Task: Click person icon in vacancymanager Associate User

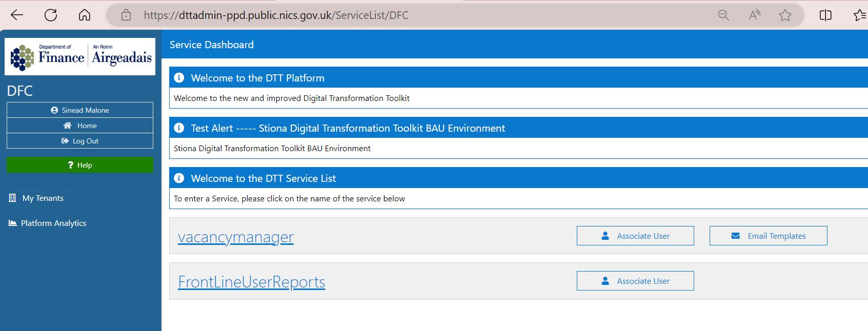Action: coord(605,236)
